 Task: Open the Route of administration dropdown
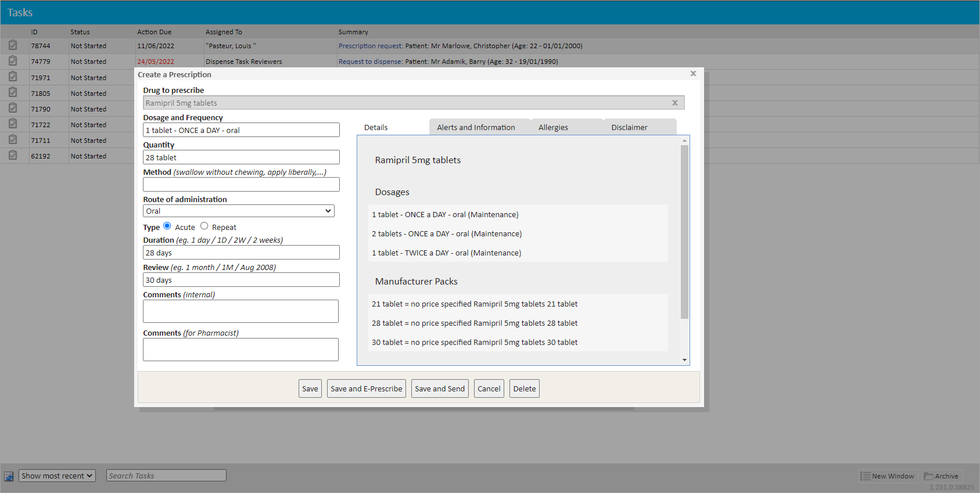[x=238, y=211]
